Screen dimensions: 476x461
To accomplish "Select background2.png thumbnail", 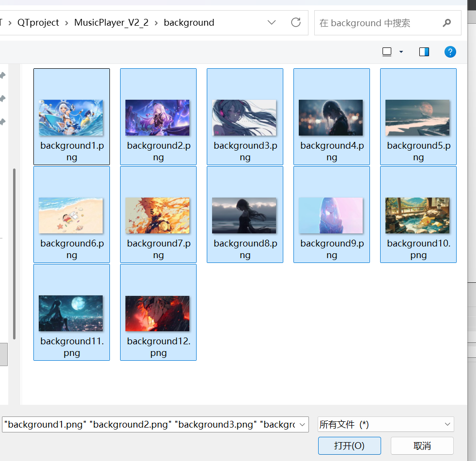I will point(157,118).
